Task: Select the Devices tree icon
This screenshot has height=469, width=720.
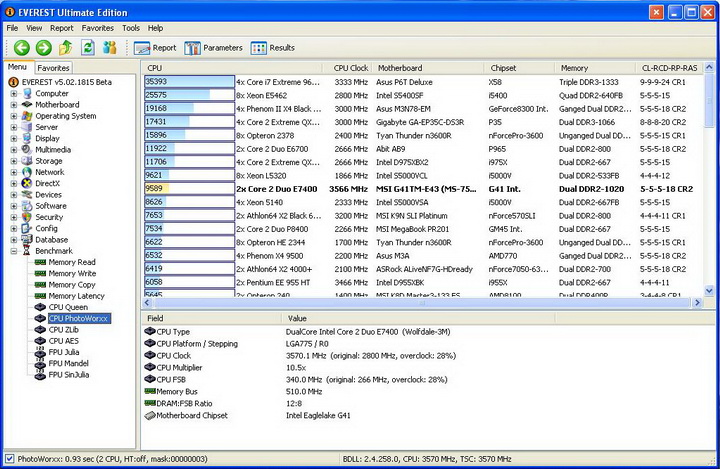Action: (27, 194)
